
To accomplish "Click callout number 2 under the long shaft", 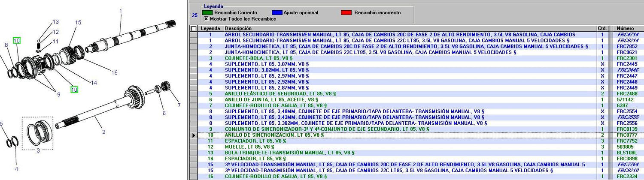I will (x=103, y=132).
